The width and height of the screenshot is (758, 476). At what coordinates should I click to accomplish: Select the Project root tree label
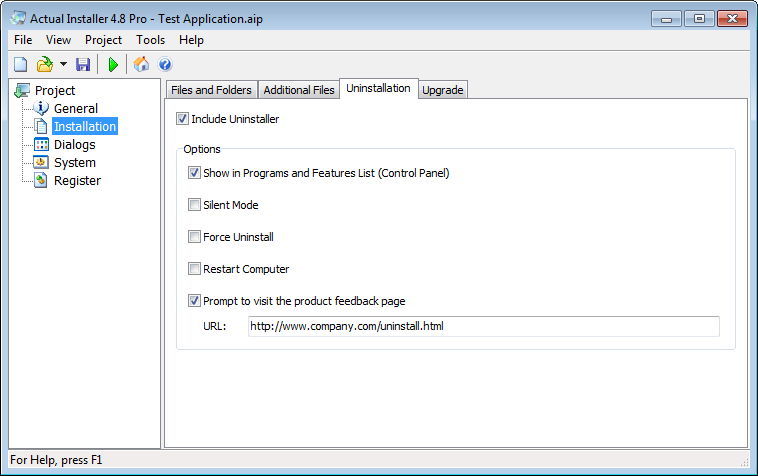click(55, 90)
